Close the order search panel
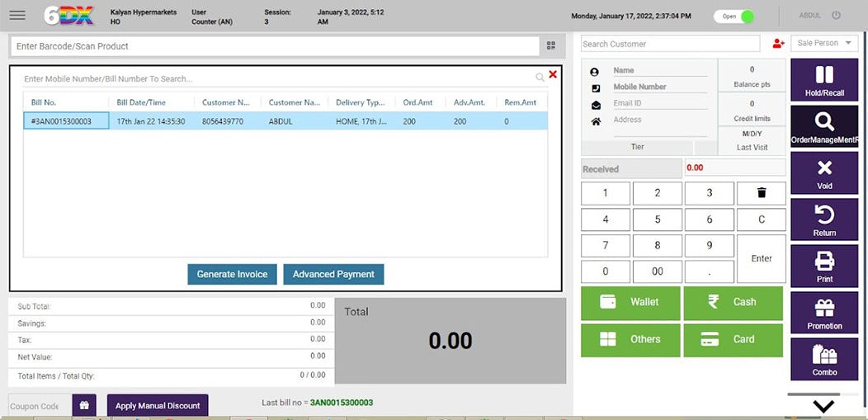Screen dimensions: 868x420 (x=553, y=74)
